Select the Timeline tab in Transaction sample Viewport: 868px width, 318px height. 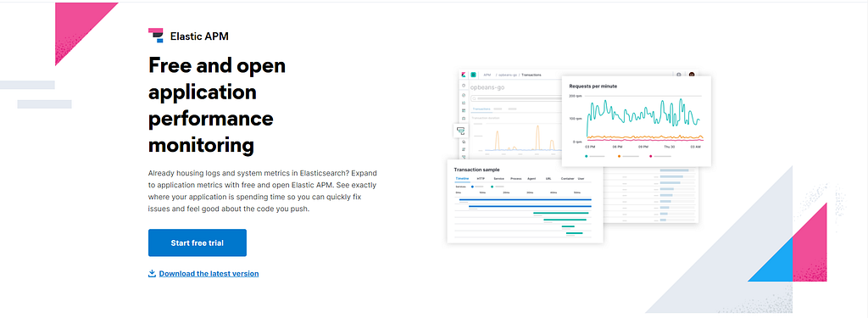point(462,179)
